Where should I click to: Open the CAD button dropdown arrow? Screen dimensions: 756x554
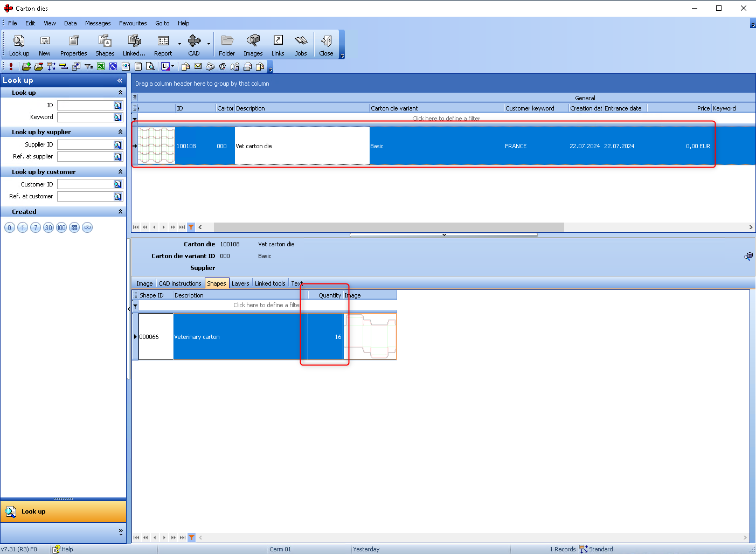[209, 45]
